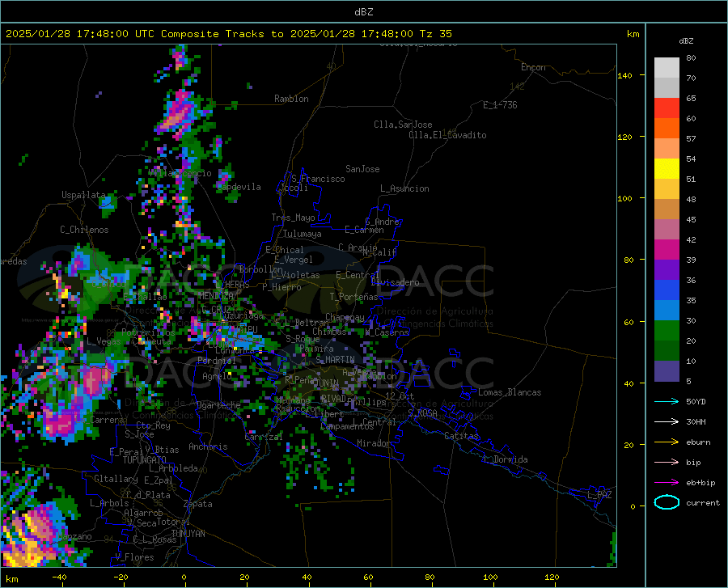
Task: Click the 'Ramblon' map label
Action: (291, 99)
